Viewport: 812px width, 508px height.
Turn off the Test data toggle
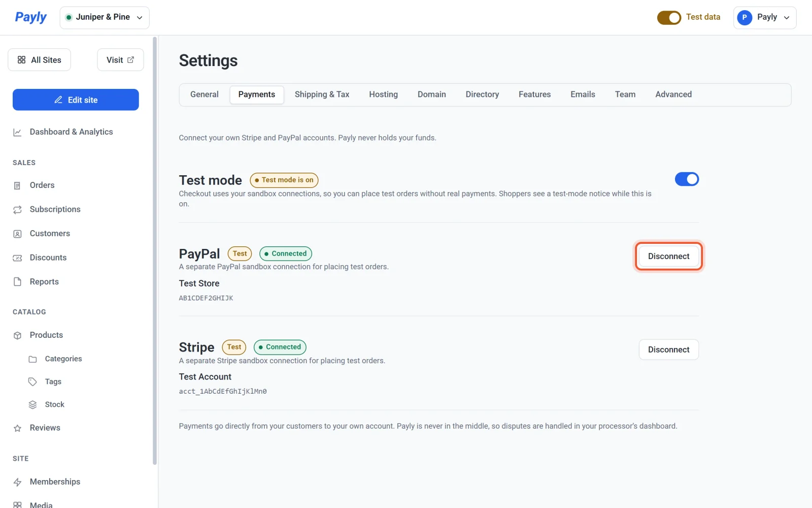pos(669,18)
